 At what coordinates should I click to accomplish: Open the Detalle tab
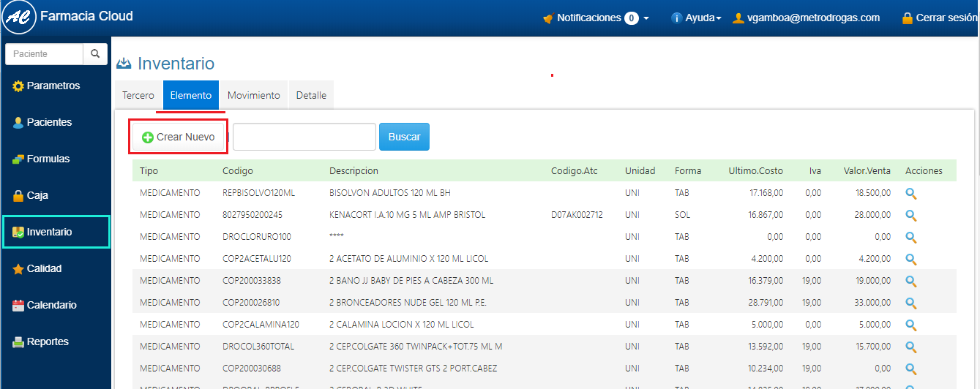tap(311, 95)
